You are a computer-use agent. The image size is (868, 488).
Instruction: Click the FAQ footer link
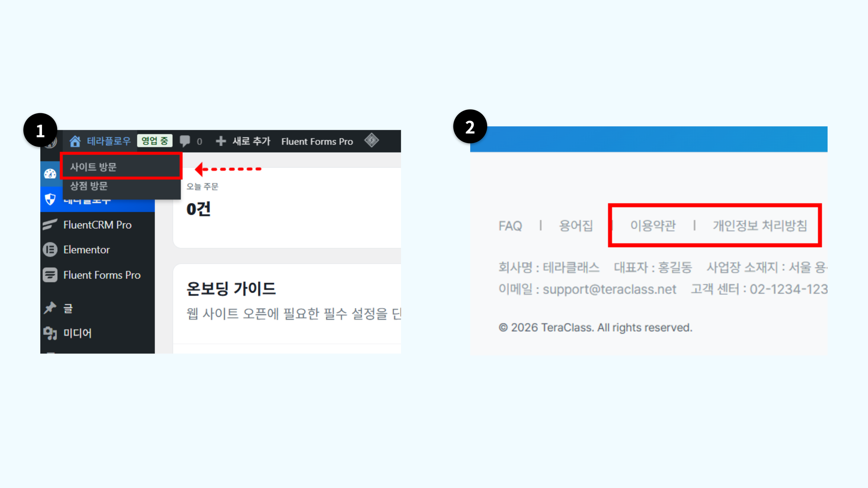click(510, 226)
